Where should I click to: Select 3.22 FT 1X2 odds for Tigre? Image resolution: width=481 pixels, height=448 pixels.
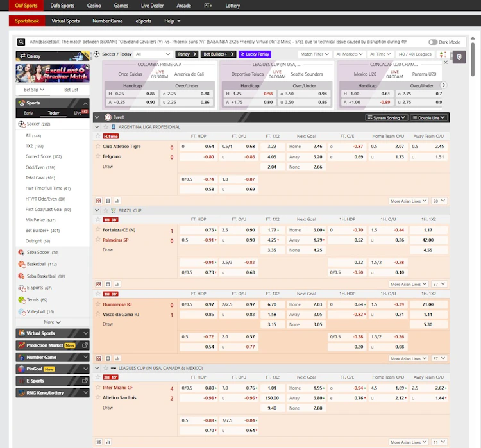[271, 147]
